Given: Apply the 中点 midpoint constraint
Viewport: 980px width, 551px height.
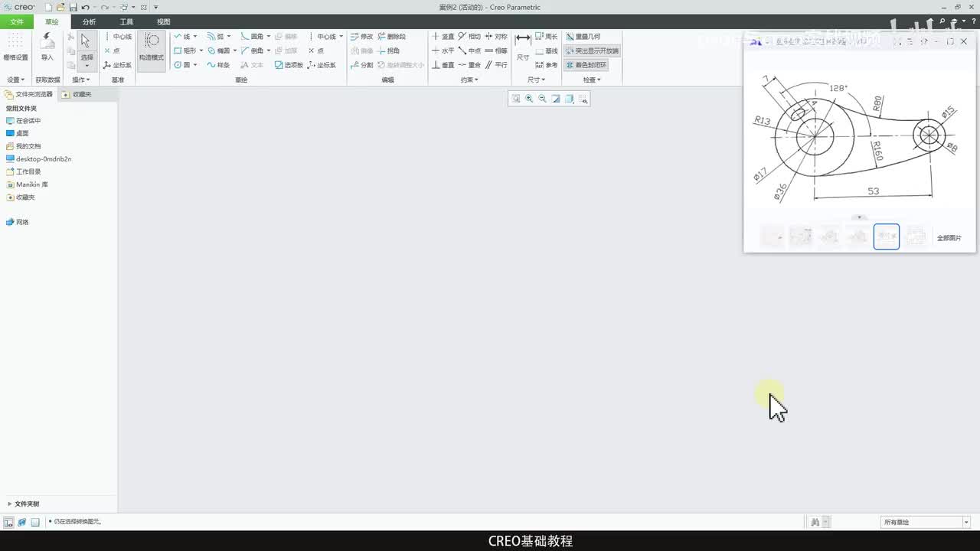Looking at the screenshot, I should pyautogui.click(x=469, y=51).
